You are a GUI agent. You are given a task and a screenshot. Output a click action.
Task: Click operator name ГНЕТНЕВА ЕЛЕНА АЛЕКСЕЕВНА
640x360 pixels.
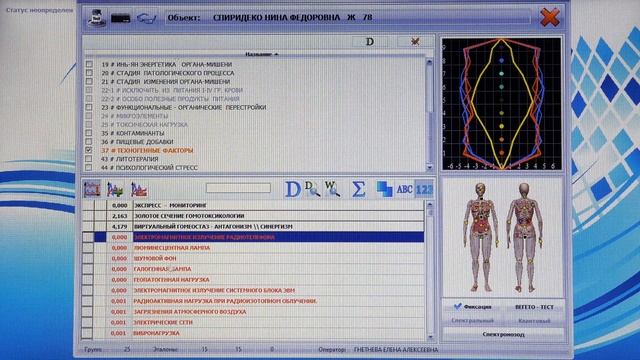(x=396, y=350)
